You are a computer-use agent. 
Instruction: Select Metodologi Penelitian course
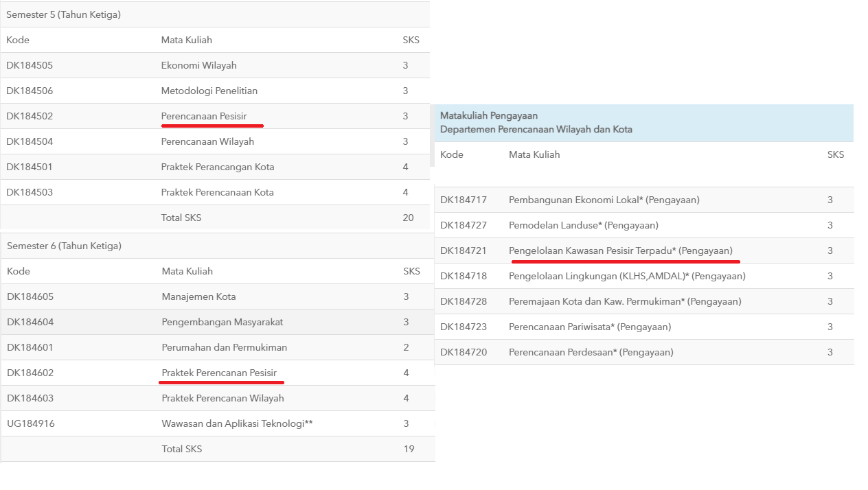(x=209, y=91)
